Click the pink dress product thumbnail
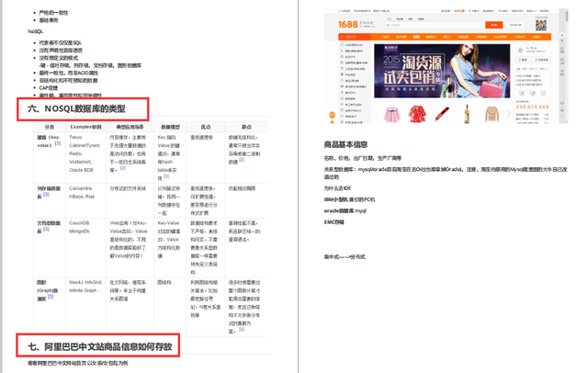The width and height of the screenshot is (588, 373). [390, 114]
